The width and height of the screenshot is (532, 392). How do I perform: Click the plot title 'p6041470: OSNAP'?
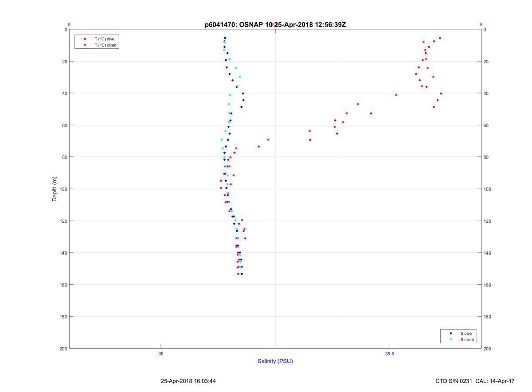click(234, 25)
